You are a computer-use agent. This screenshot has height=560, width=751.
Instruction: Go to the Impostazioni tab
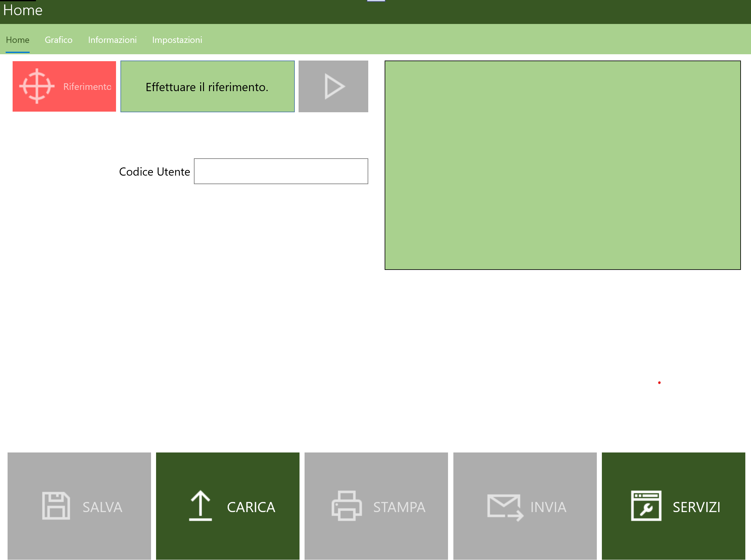click(177, 40)
